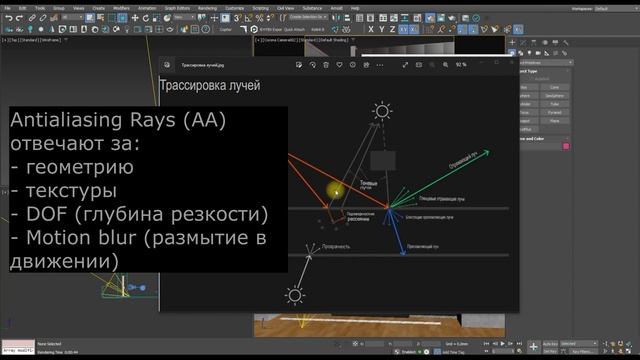Toggle Auto Key animation mode
This screenshot has height=360, width=640.
[550, 344]
